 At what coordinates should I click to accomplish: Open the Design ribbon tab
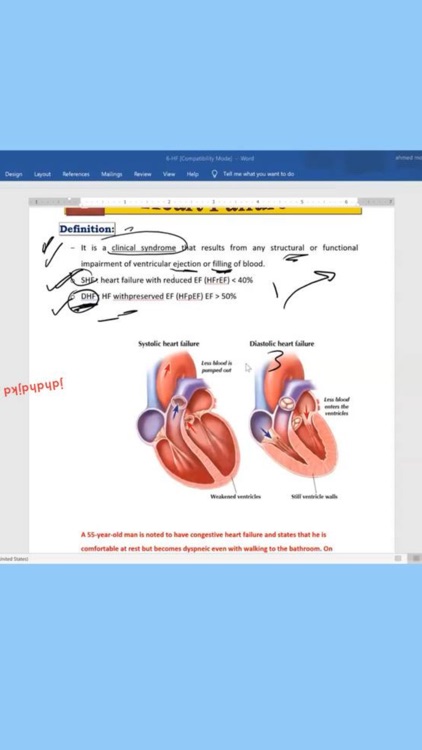tap(13, 174)
